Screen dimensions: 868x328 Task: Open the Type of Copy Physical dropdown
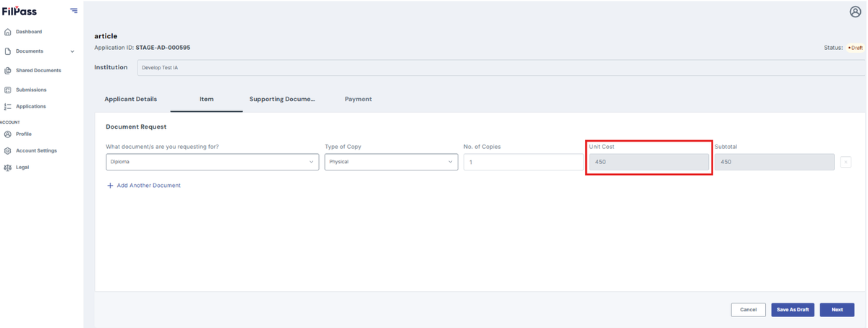click(391, 162)
